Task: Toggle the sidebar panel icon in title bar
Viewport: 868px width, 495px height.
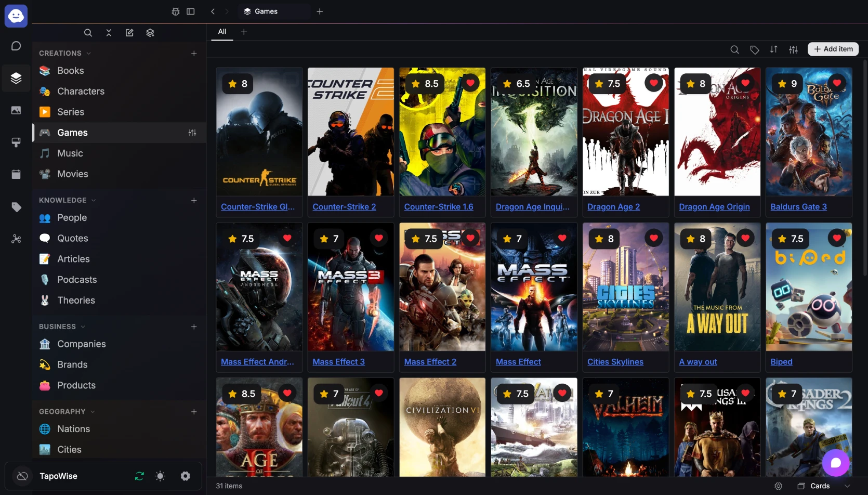Action: (191, 11)
